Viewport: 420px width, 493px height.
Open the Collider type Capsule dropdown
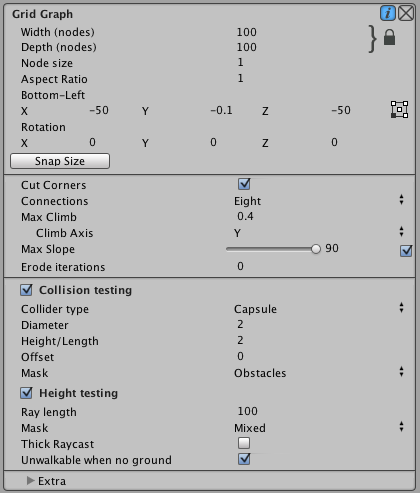[x=319, y=308]
